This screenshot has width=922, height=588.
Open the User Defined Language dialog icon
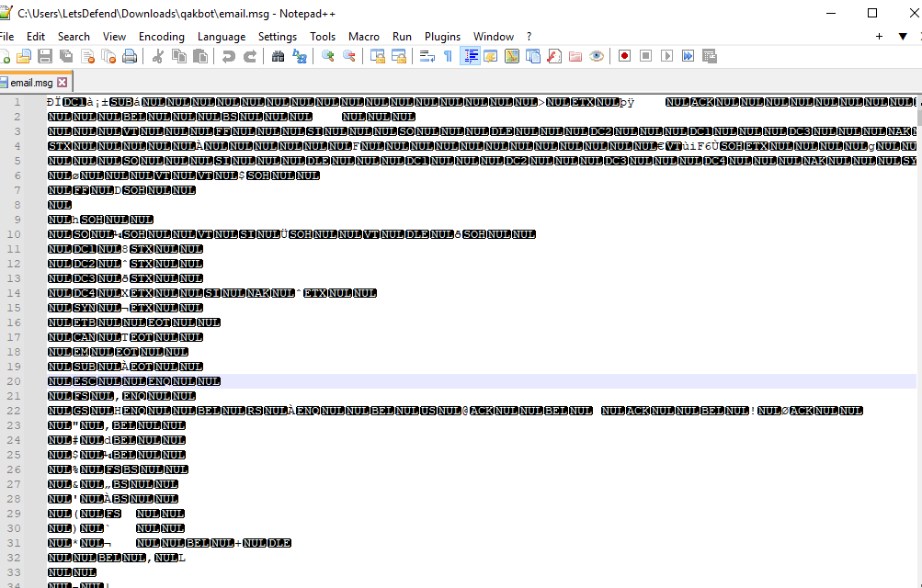[490, 56]
